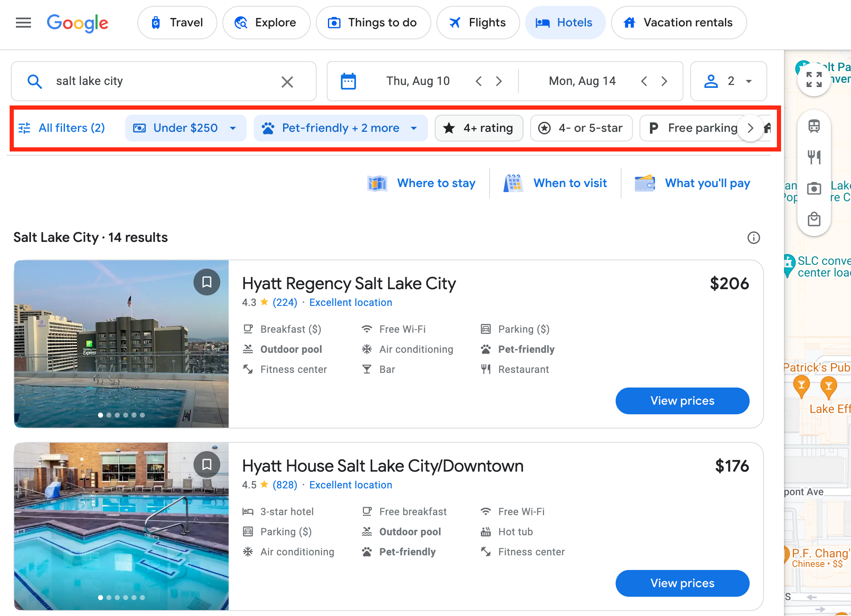Image resolution: width=851 pixels, height=616 pixels.
Task: Move check-in date one day later
Action: [499, 81]
